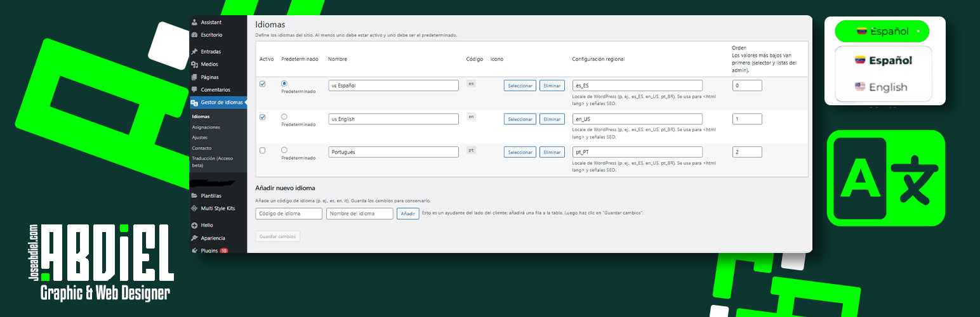Click Eliminar button in the Português row
The height and width of the screenshot is (317, 980).
tap(552, 152)
